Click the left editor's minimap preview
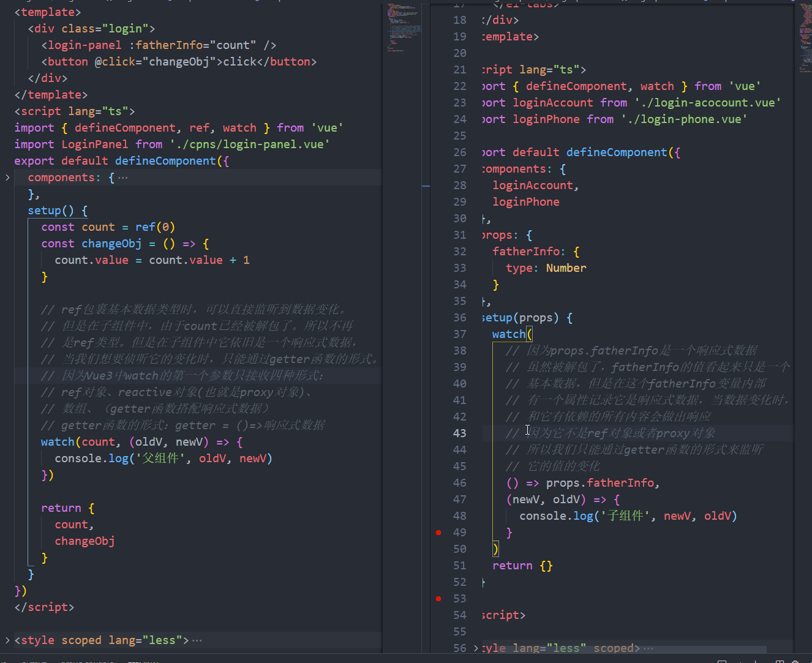 click(404, 28)
